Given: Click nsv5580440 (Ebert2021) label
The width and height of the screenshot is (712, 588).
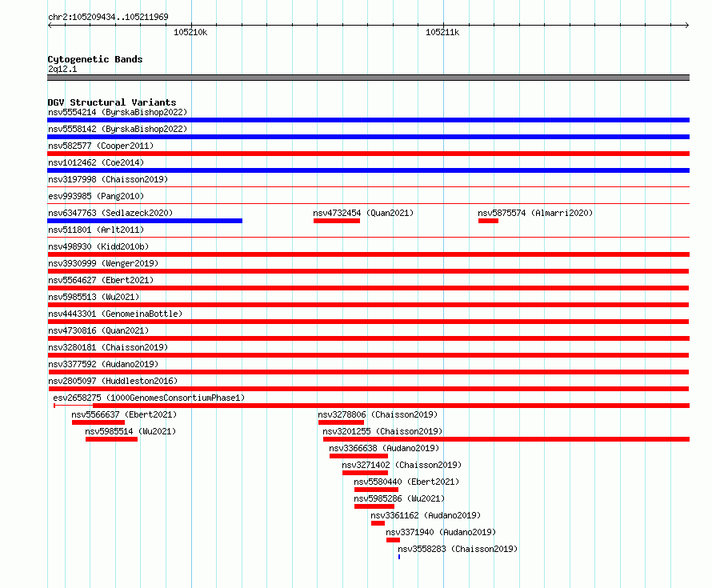Looking at the screenshot, I should coord(406,482).
